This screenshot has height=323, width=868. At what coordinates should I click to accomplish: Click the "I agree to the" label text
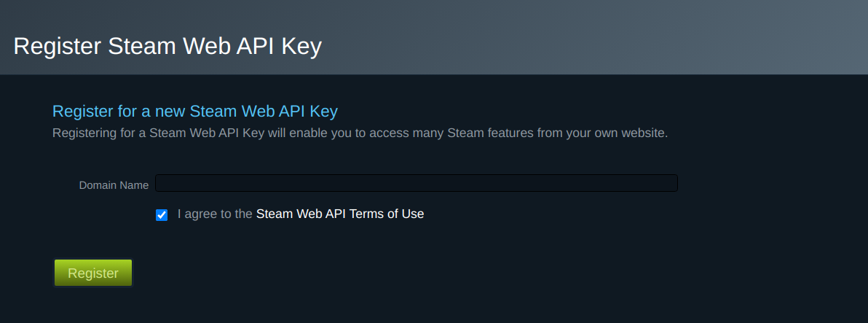[x=215, y=214]
